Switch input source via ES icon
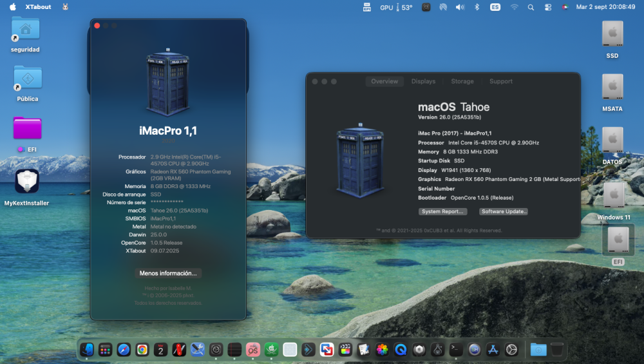Viewport: 644px width, 364px height. coord(495,7)
